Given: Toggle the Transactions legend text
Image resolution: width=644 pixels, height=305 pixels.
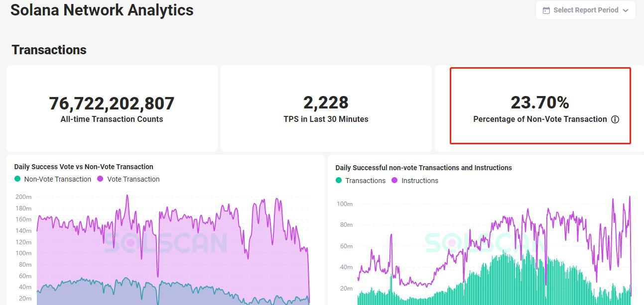Looking at the screenshot, I should [366, 181].
